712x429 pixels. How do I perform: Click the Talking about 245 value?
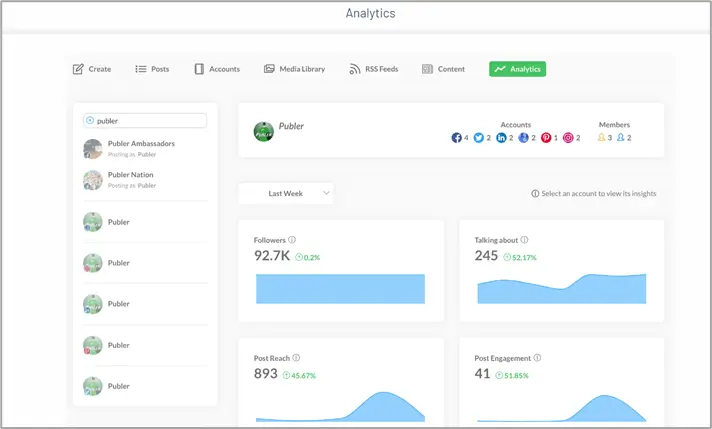486,256
